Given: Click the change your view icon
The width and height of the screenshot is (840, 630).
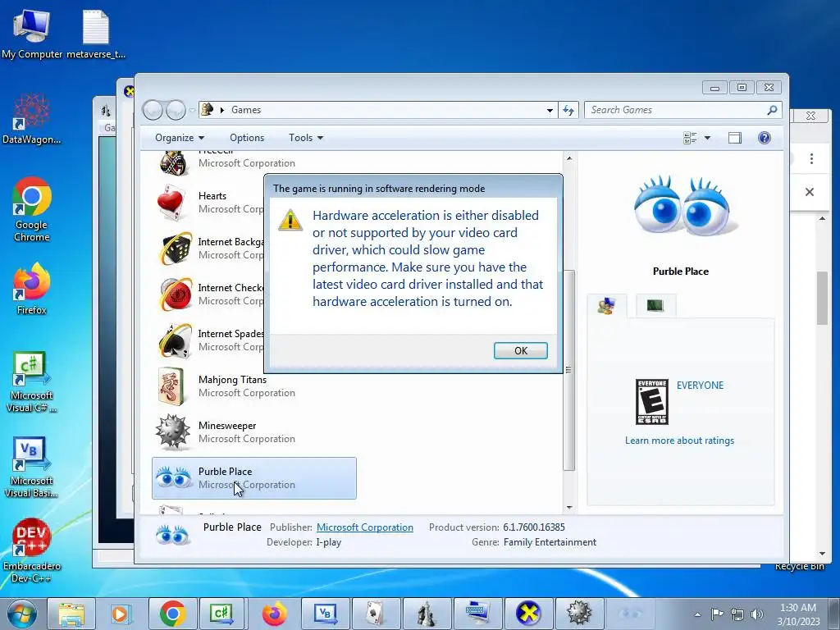Looking at the screenshot, I should coord(690,138).
